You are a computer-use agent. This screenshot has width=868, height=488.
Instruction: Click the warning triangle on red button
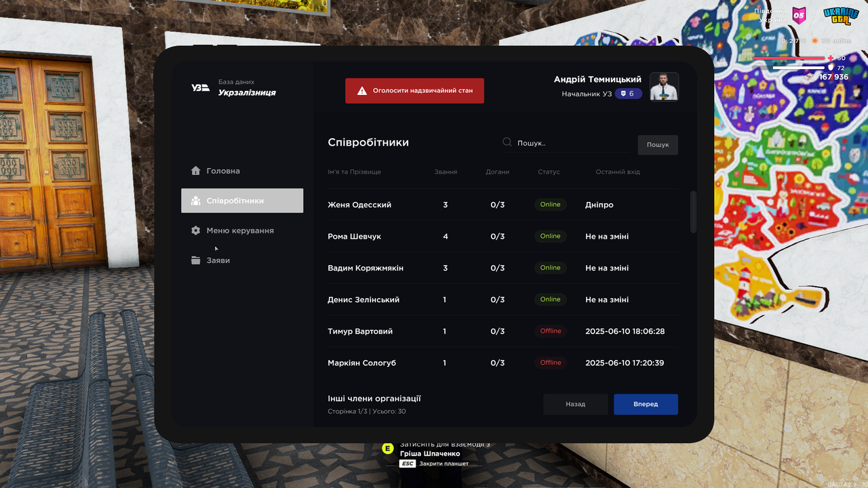point(362,91)
